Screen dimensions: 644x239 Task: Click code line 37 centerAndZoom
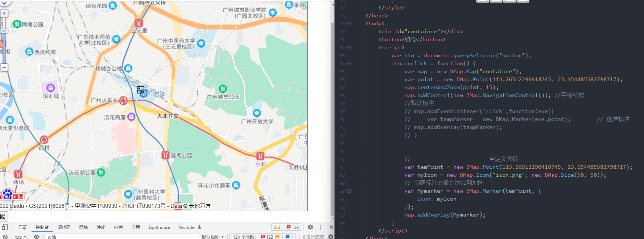pos(451,87)
